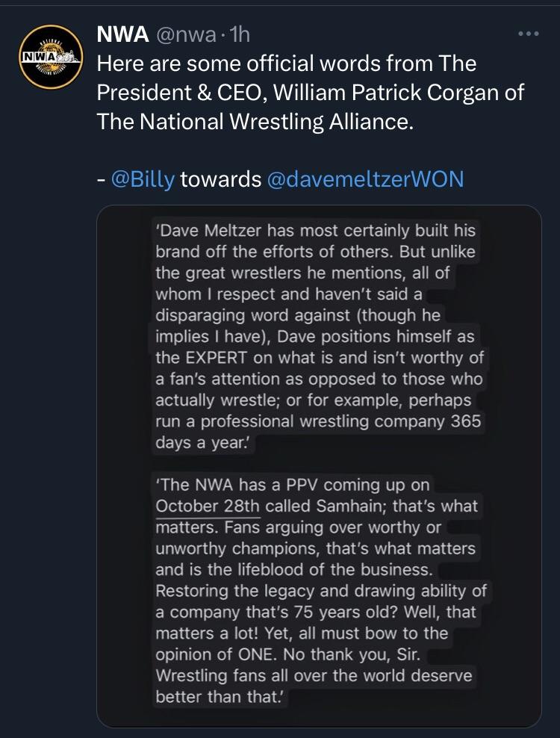Click the NWA display name
This screenshot has width=560, height=738.
(122, 35)
